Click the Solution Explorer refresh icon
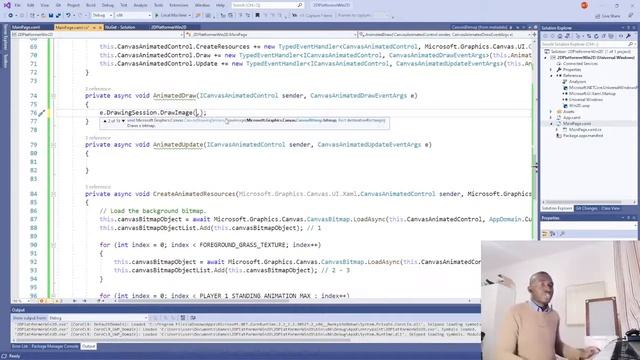Screen dimensions: 640x360 [596, 36]
